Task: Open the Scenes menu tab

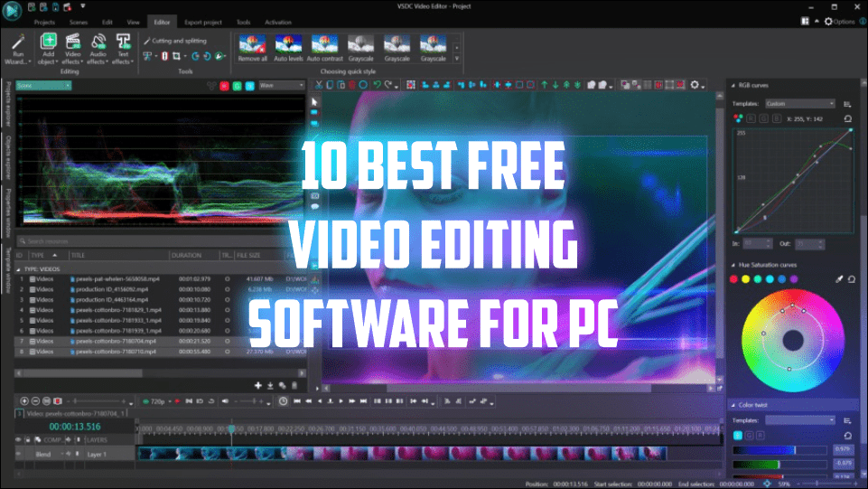Action: 79,23
